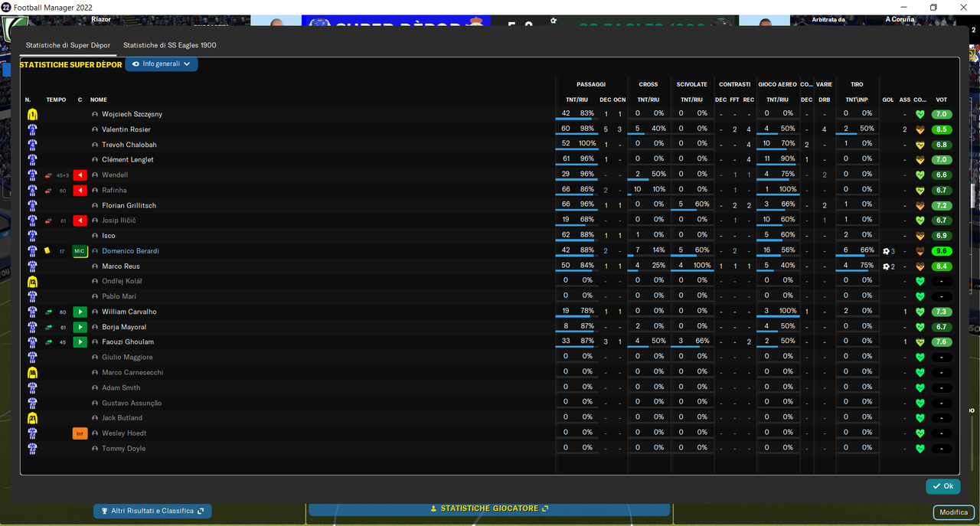The image size is (980, 526).
Task: Confirm with the Ok button
Action: coord(942,486)
